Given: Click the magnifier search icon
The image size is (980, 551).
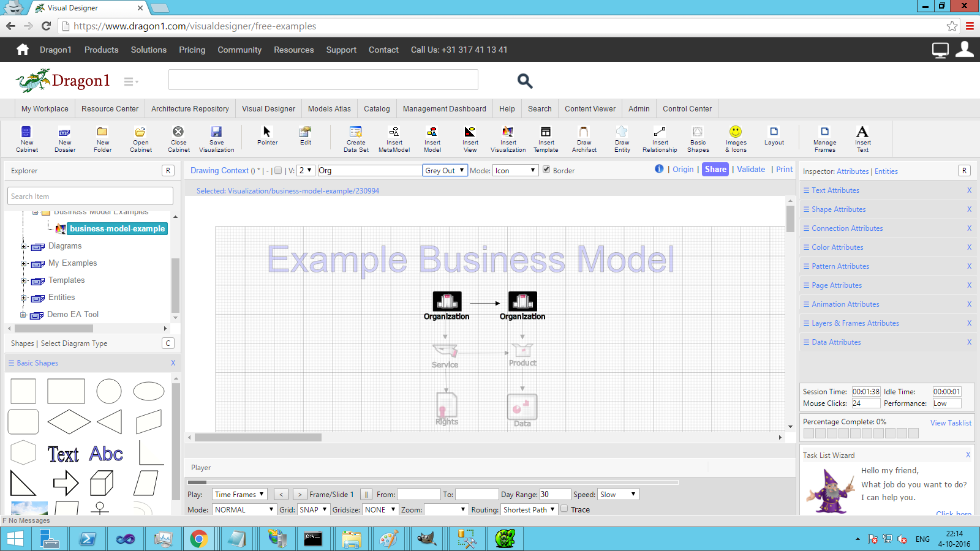Looking at the screenshot, I should coord(525,81).
